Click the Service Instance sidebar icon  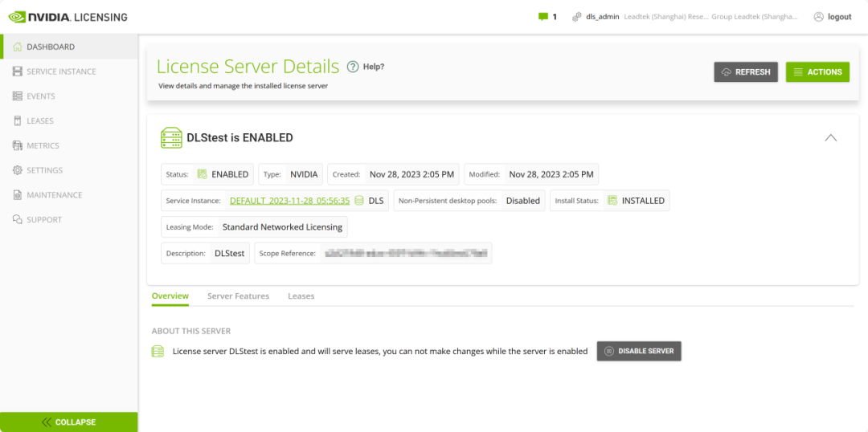(17, 71)
